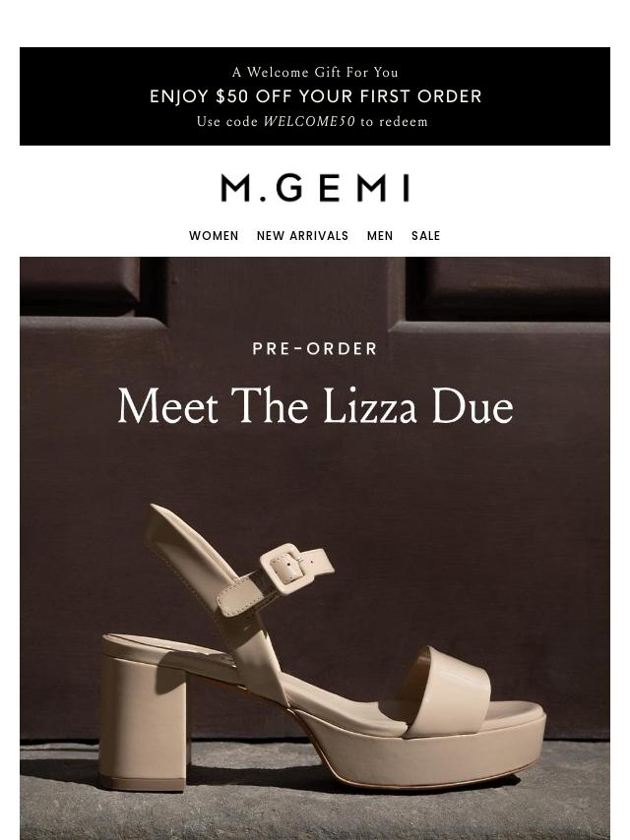Click the WELCOME50 promo code text

309,122
